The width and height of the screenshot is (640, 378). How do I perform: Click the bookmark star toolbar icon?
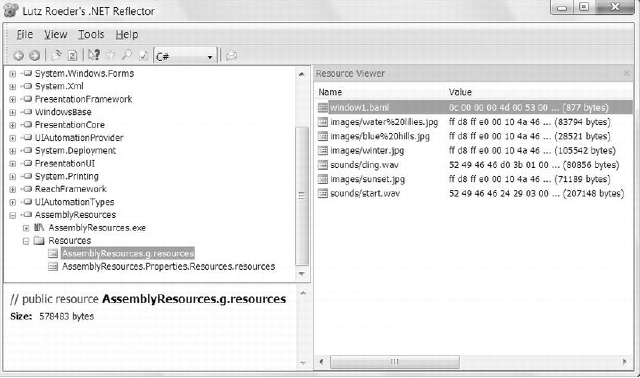click(111, 55)
